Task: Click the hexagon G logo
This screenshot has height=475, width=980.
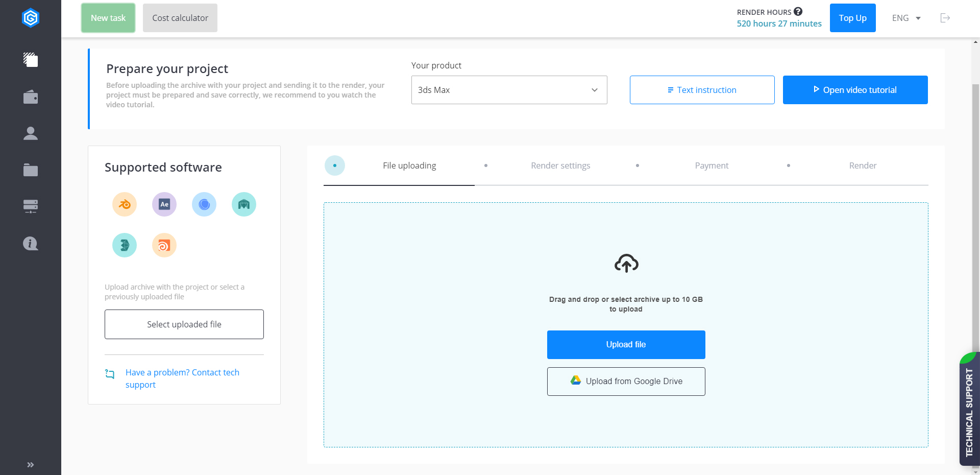Action: coord(31,18)
